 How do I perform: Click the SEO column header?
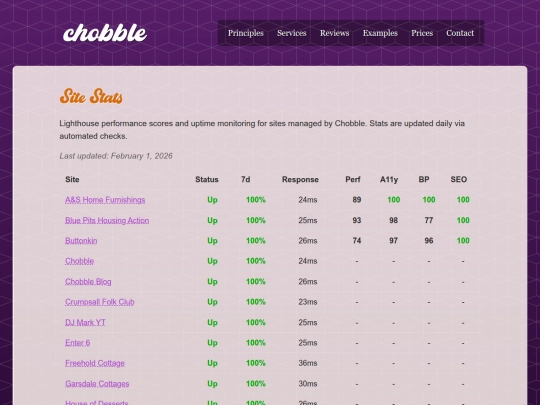point(459,179)
